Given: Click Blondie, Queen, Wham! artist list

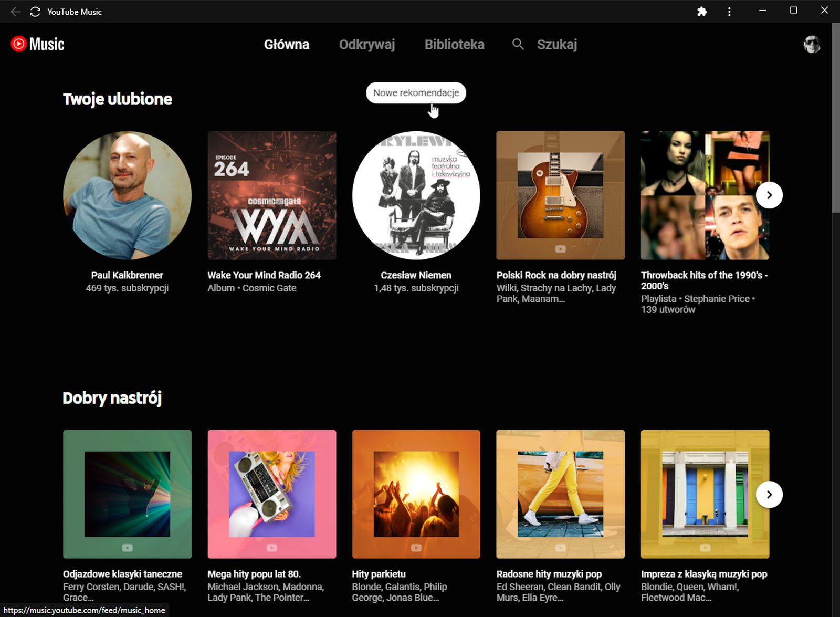Looking at the screenshot, I should [690, 592].
